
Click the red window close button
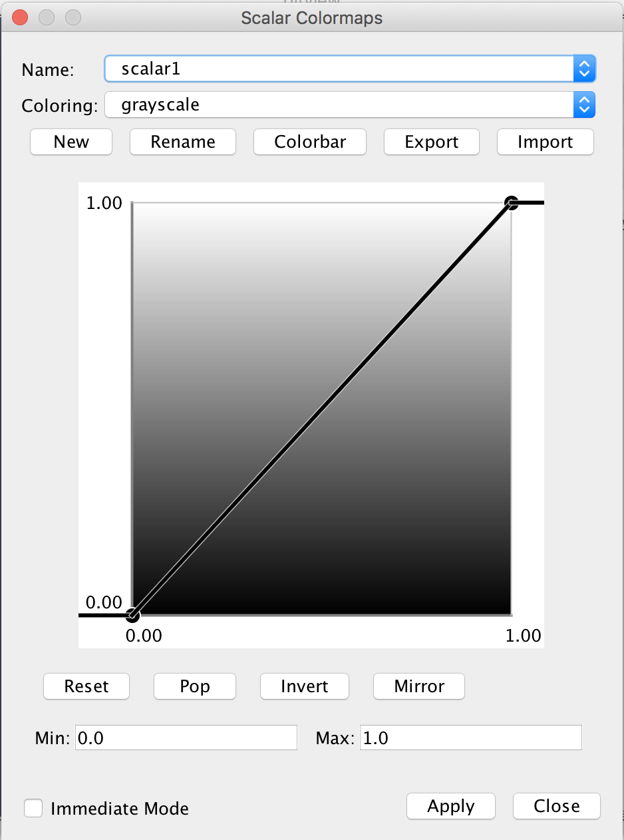21,17
